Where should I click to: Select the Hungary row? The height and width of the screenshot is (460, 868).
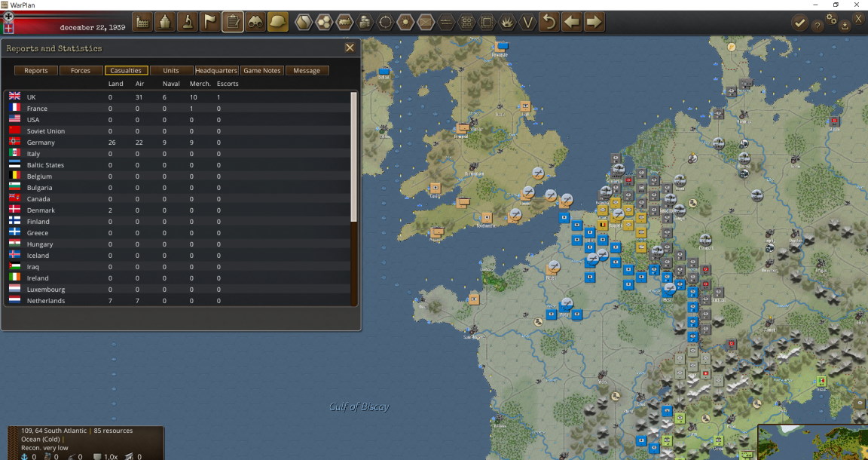177,244
